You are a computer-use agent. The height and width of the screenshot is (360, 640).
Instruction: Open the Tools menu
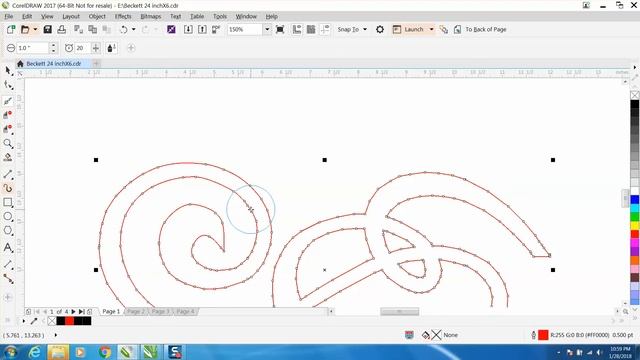coord(220,16)
